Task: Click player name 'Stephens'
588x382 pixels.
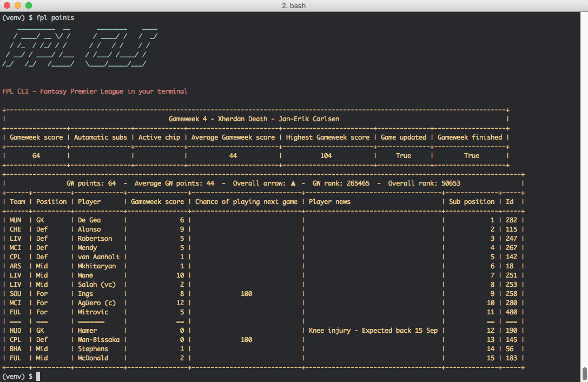Action: [93, 349]
